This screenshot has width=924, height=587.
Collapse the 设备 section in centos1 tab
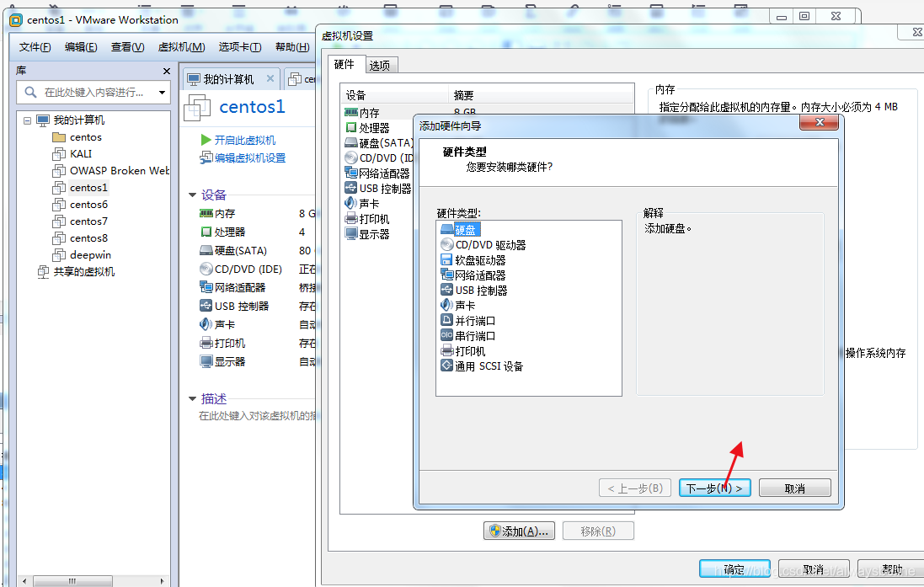click(x=192, y=195)
